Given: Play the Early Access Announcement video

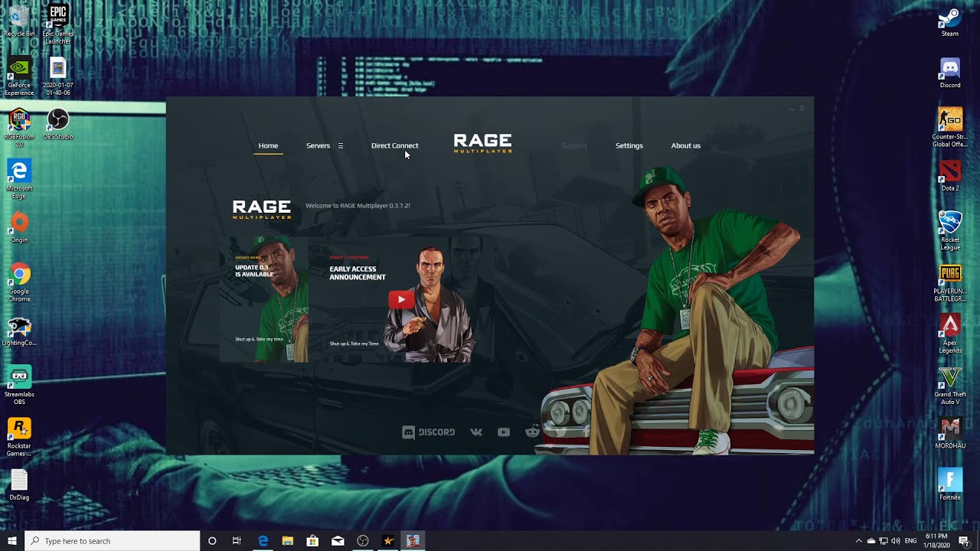Looking at the screenshot, I should pos(401,299).
